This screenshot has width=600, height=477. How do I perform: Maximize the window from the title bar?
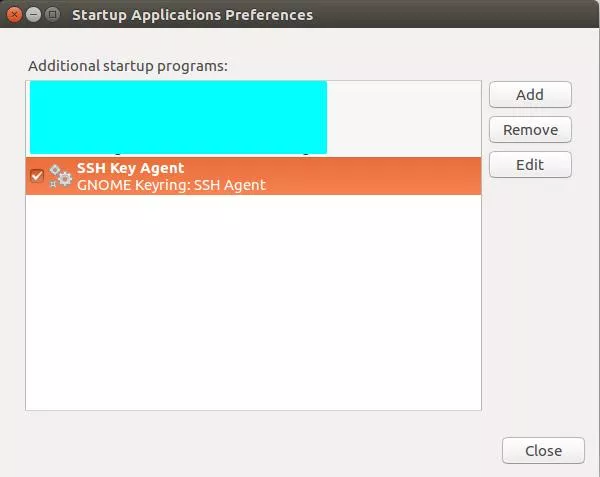point(51,15)
